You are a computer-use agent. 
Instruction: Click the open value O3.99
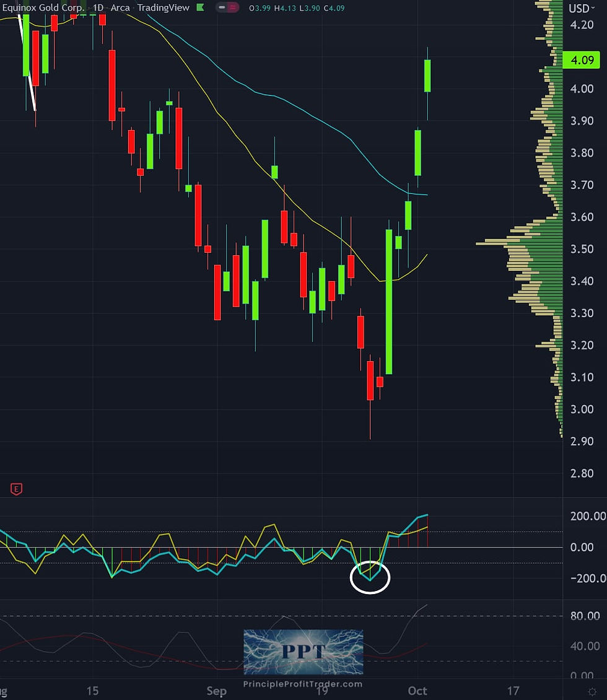point(260,8)
